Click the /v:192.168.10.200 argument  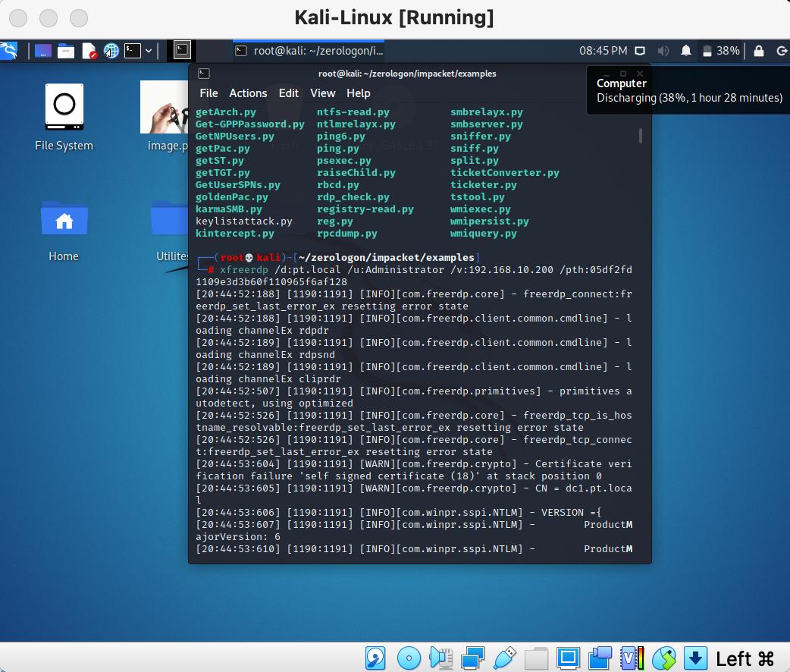(x=502, y=270)
